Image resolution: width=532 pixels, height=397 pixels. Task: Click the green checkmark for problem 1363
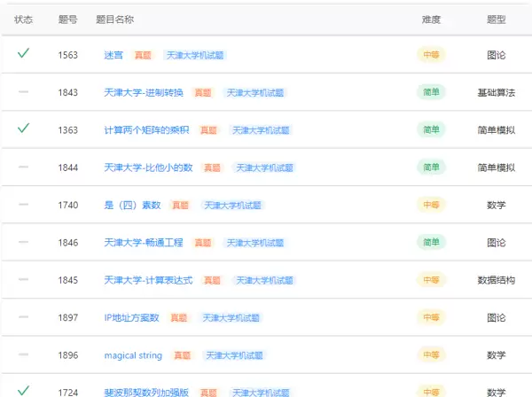(x=23, y=128)
